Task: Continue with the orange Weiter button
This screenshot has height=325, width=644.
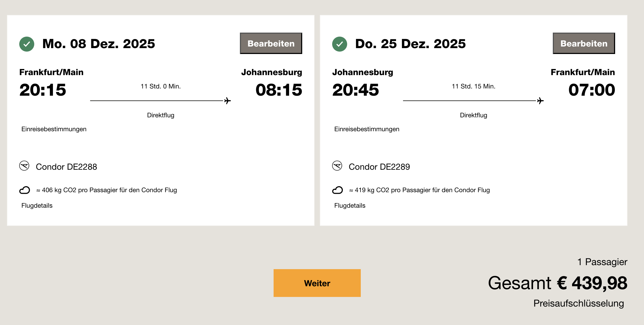Action: click(317, 283)
